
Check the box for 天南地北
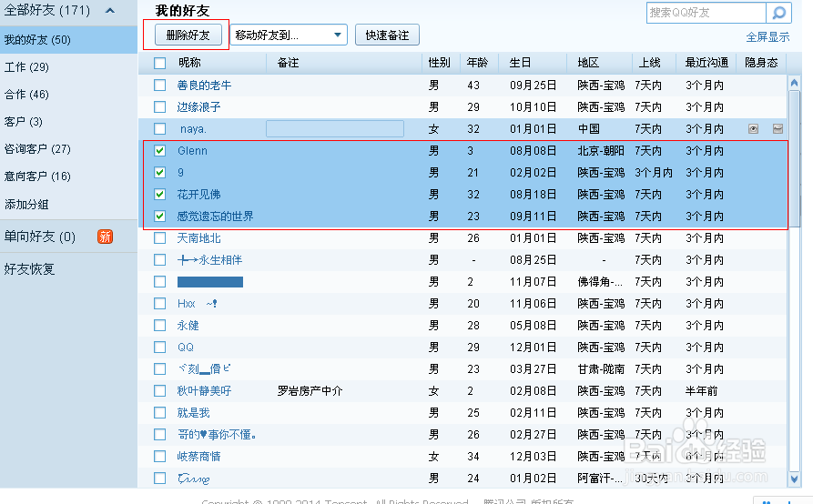tap(159, 237)
